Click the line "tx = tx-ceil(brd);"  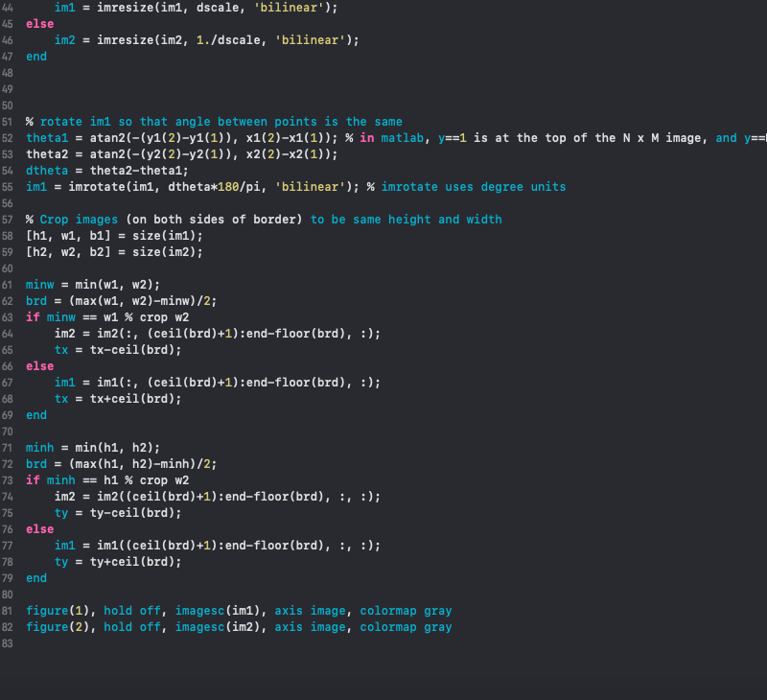[118, 350]
